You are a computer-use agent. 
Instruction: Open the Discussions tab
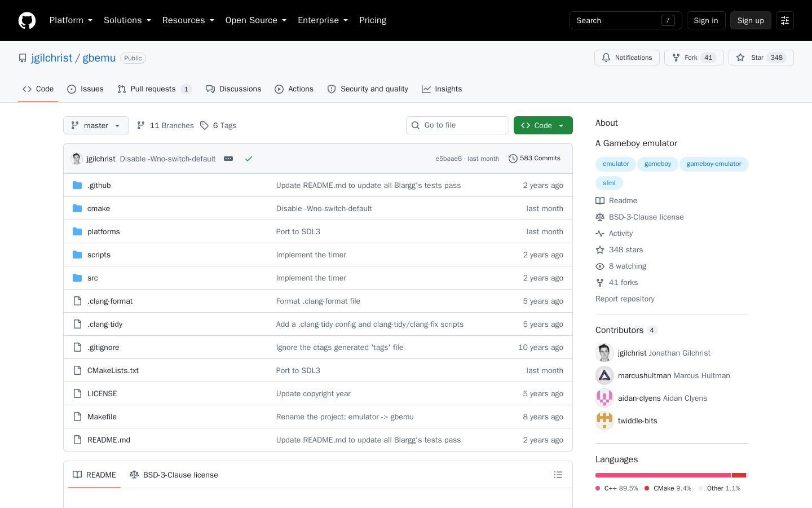(x=233, y=89)
